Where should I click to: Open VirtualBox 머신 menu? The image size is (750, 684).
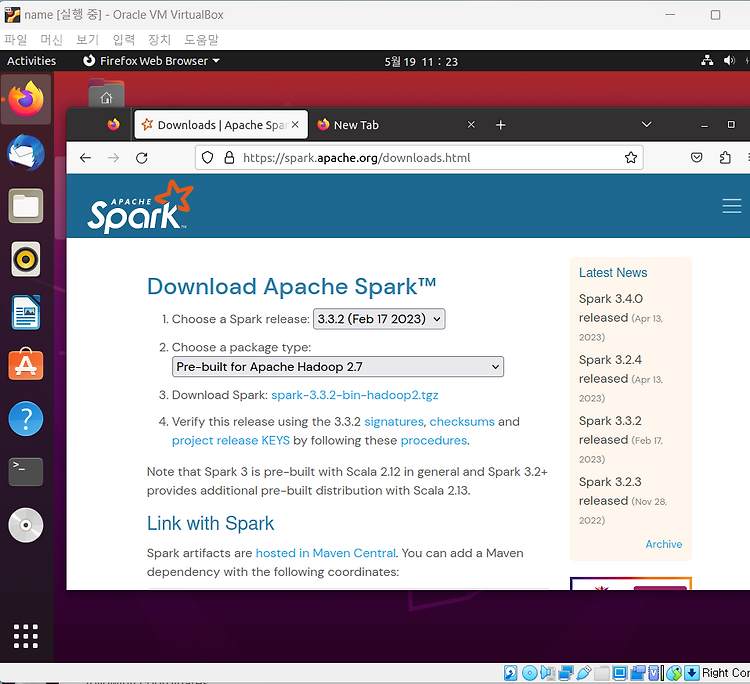pos(51,40)
